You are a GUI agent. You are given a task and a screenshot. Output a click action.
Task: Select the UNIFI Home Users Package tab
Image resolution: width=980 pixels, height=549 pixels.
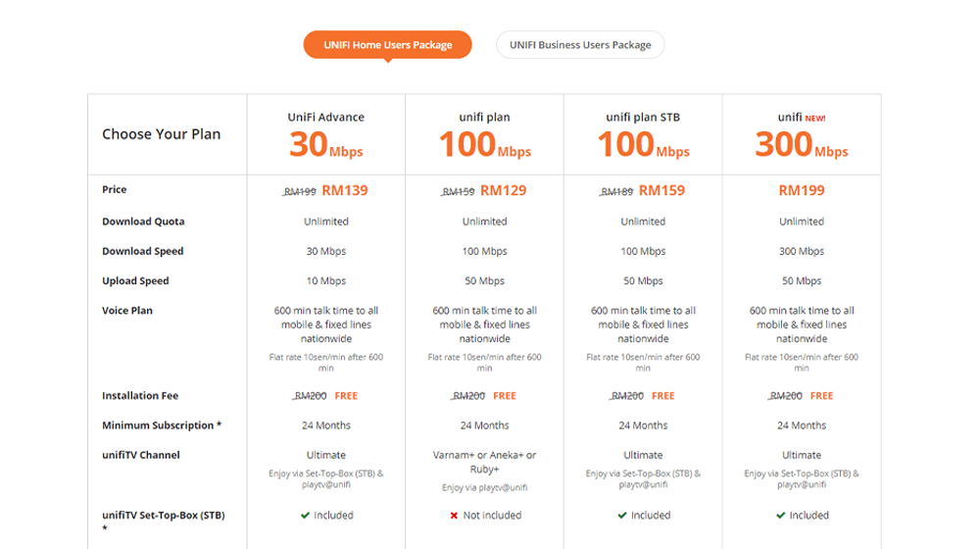[387, 45]
